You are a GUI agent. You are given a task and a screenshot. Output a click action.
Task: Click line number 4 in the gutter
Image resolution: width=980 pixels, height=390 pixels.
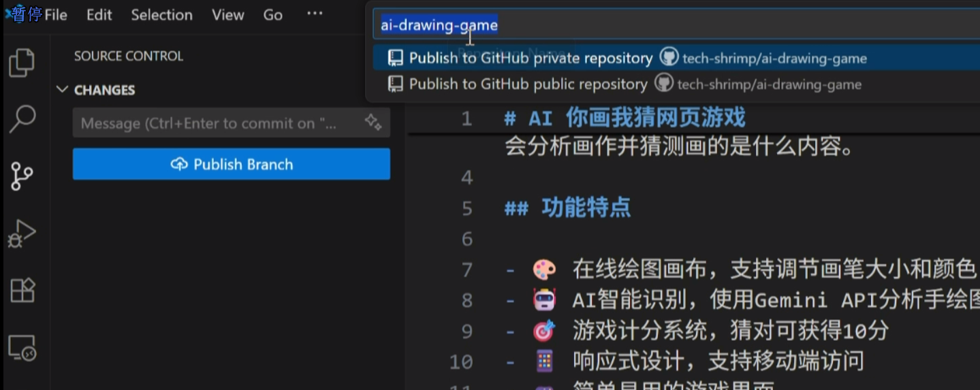(467, 177)
